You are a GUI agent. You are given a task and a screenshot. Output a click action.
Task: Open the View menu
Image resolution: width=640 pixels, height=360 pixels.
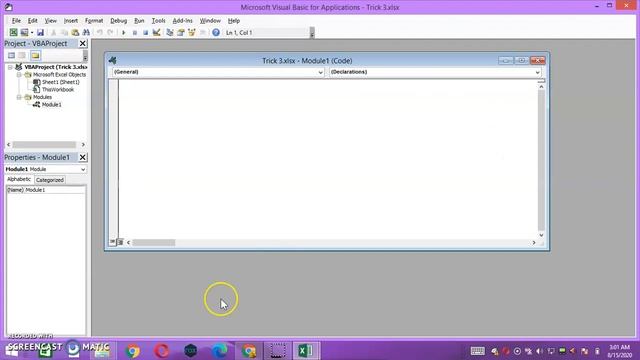coord(51,20)
